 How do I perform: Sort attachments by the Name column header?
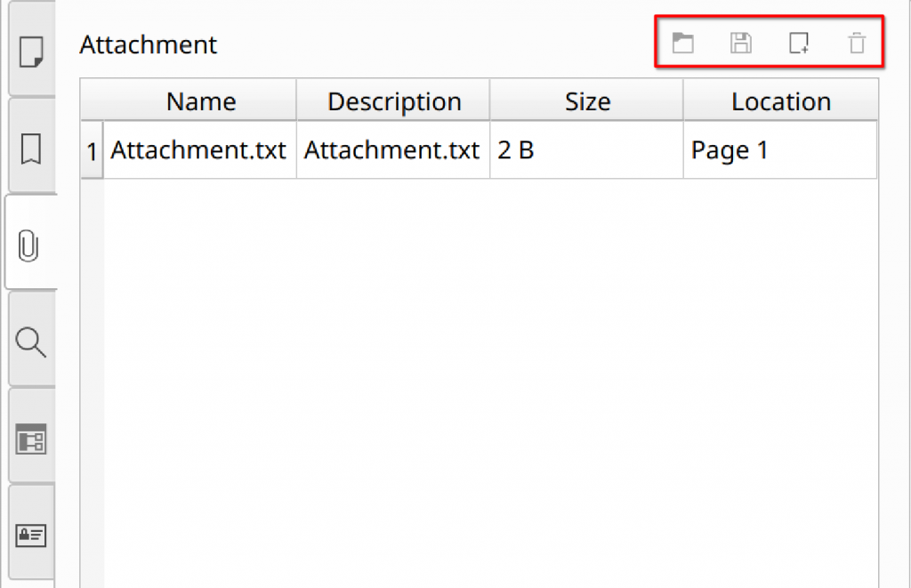pyautogui.click(x=200, y=101)
